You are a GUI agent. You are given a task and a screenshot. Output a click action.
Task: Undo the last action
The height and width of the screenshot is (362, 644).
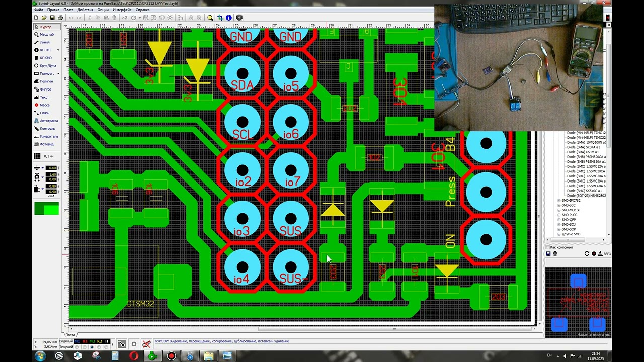(71, 18)
